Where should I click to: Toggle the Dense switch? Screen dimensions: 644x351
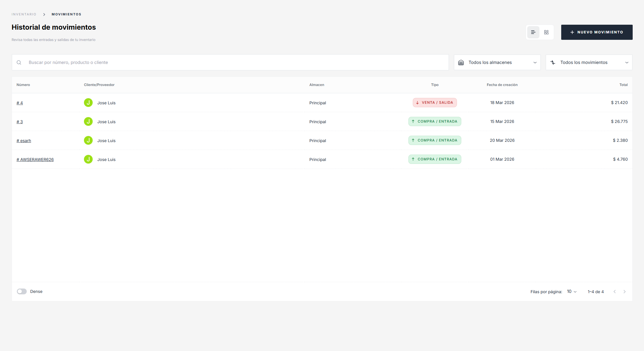pyautogui.click(x=22, y=291)
